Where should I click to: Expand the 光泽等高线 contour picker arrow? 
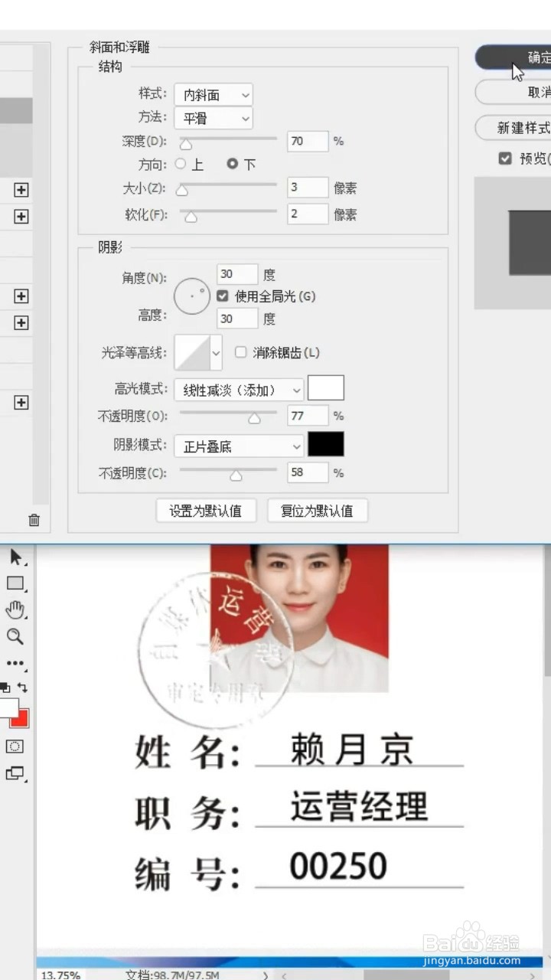point(216,353)
